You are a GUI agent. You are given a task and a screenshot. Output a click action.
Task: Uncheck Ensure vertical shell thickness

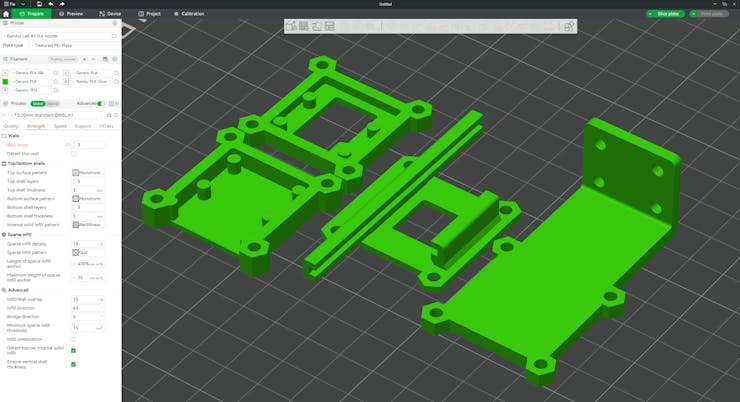pos(73,364)
